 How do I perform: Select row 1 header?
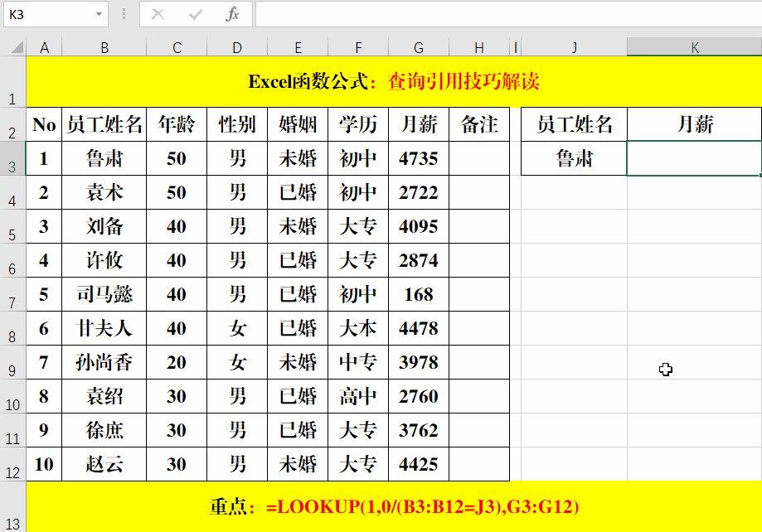tap(12, 81)
